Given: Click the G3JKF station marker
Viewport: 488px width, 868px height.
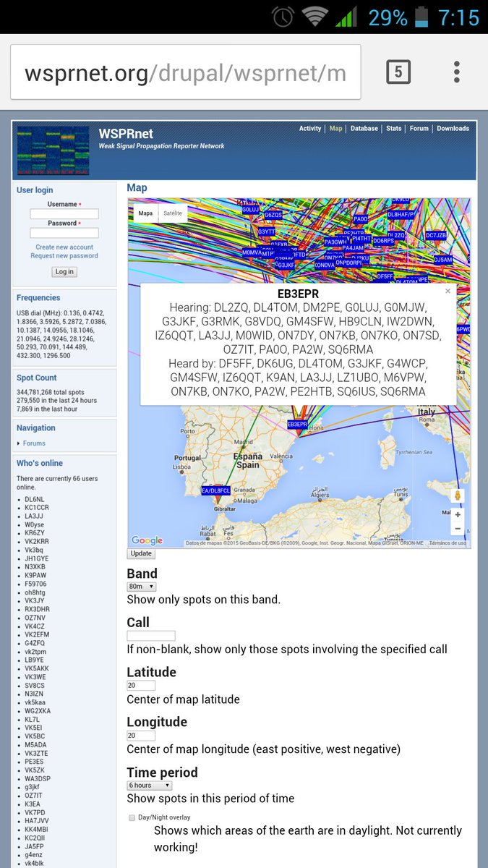Looking at the screenshot, I should point(286,265).
